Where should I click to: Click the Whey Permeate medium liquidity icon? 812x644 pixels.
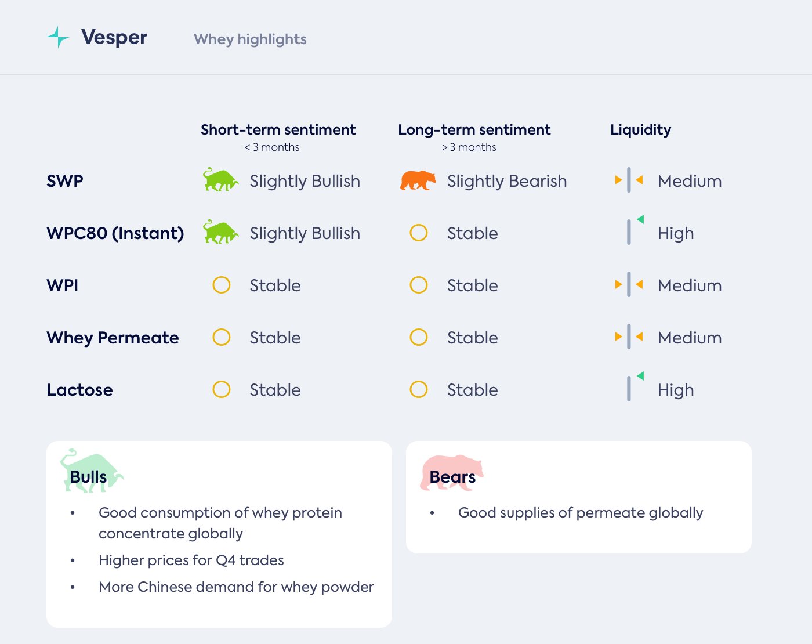point(629,337)
